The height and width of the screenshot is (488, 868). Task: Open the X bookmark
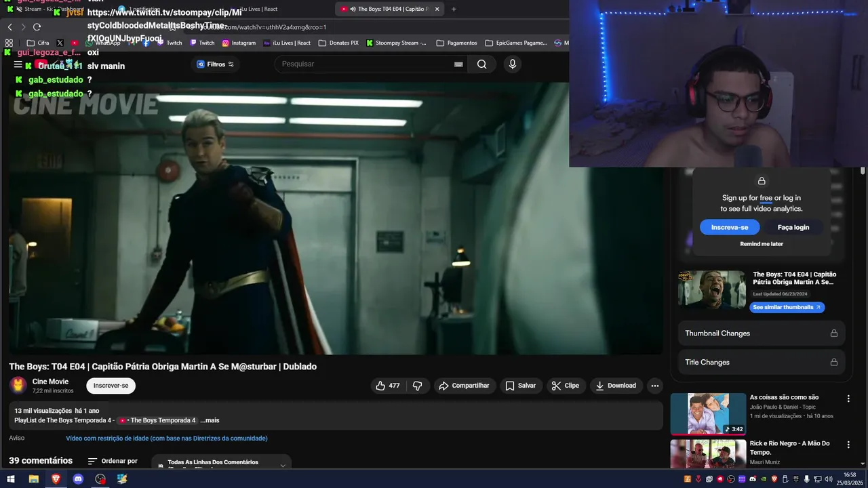(x=60, y=43)
